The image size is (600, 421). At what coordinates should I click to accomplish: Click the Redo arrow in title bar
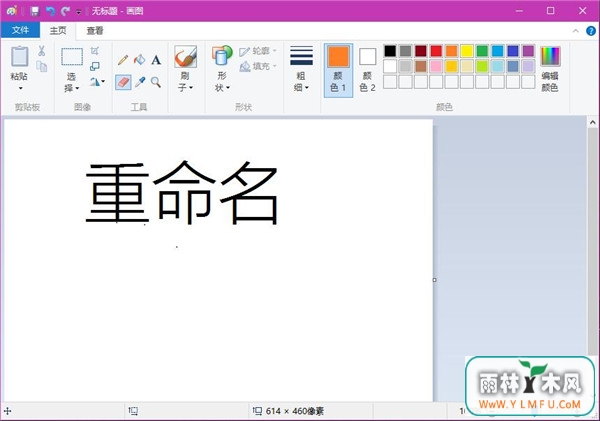point(65,11)
